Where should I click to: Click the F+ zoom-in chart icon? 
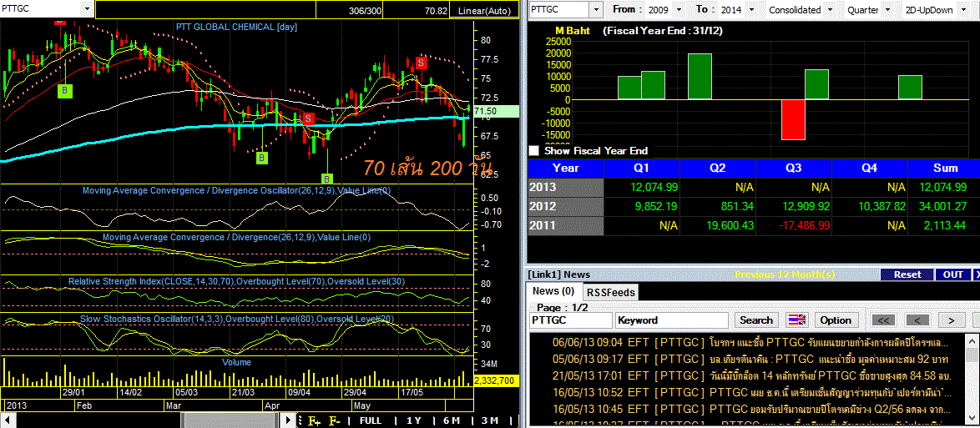[314, 420]
